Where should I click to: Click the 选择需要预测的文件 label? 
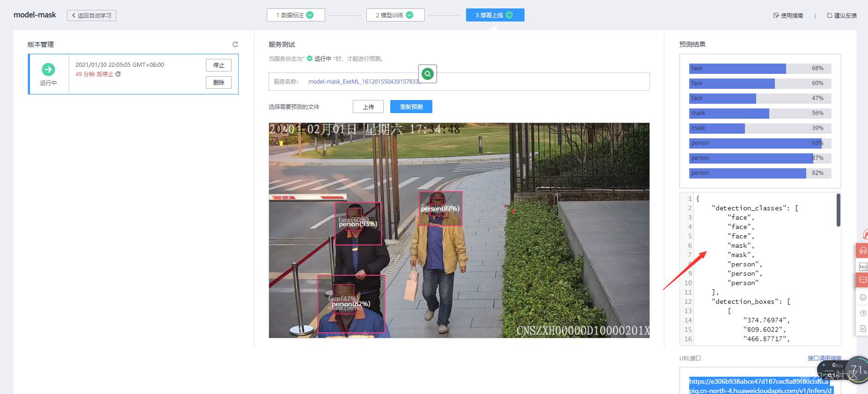coord(294,107)
